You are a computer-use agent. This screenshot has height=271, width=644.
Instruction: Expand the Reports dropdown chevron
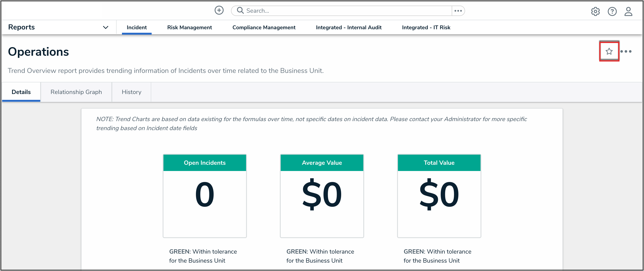(105, 27)
